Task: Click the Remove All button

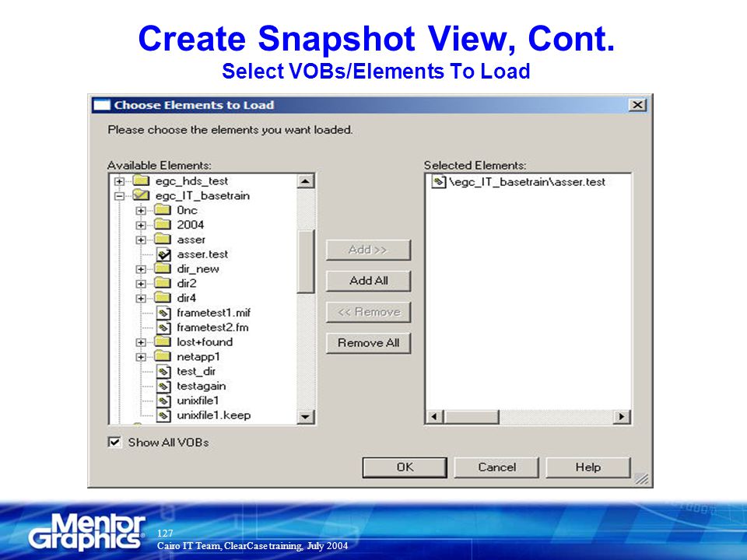Action: [x=368, y=343]
